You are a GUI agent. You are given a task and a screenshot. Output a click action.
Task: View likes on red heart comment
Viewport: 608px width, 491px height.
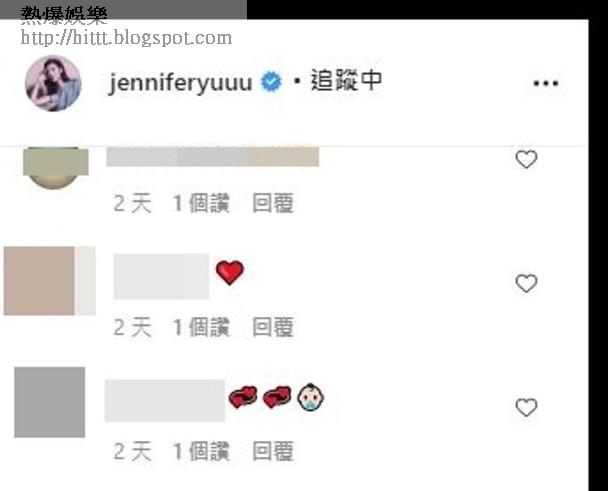(x=201, y=327)
